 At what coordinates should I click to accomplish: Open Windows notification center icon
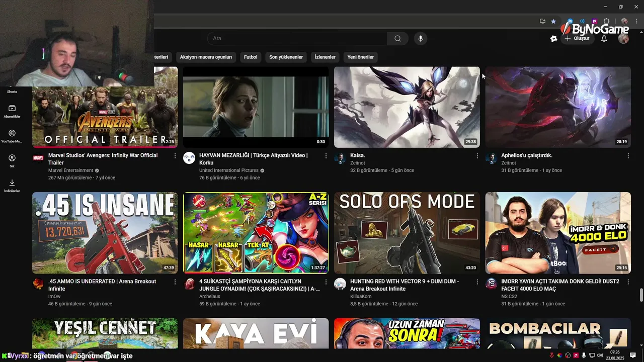(x=633, y=355)
